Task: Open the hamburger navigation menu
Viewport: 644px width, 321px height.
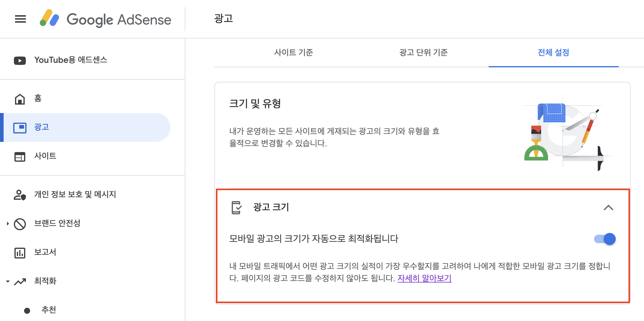Action: pos(20,19)
